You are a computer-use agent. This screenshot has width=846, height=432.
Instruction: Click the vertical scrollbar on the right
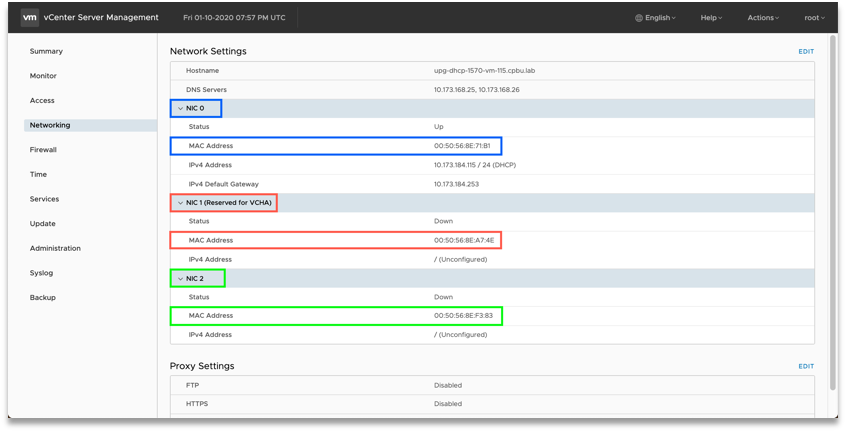coord(833,213)
